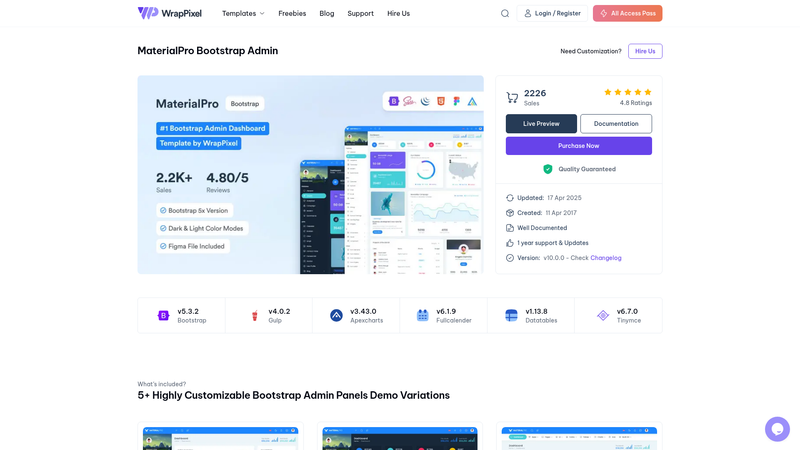Open the Live Preview button

click(x=541, y=123)
